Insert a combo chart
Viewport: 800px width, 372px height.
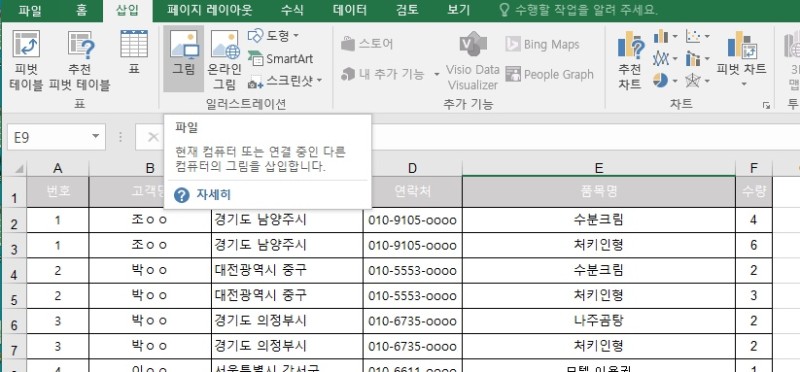(x=698, y=59)
